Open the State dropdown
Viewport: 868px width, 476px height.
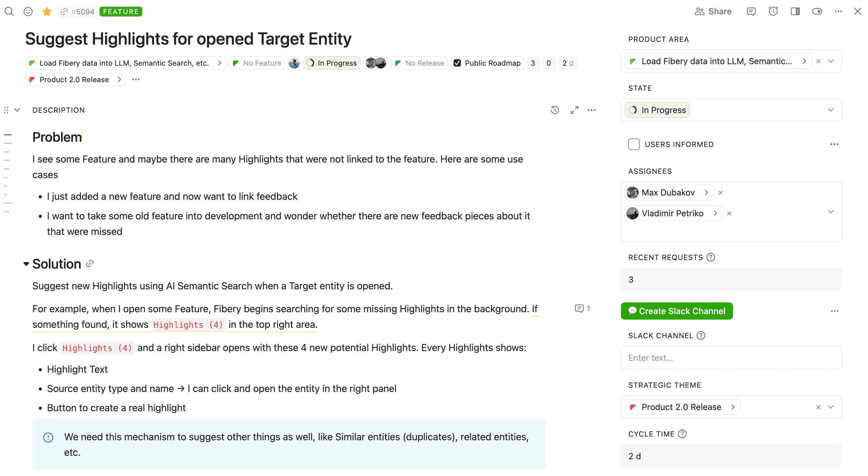(x=831, y=110)
